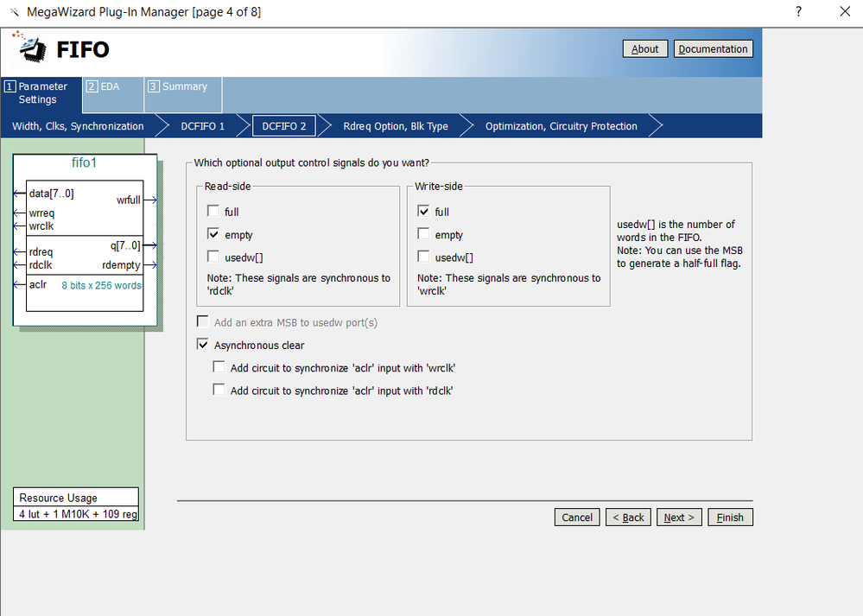Click the wrreq port label
Viewport: 863px width, 616px height.
(41, 213)
